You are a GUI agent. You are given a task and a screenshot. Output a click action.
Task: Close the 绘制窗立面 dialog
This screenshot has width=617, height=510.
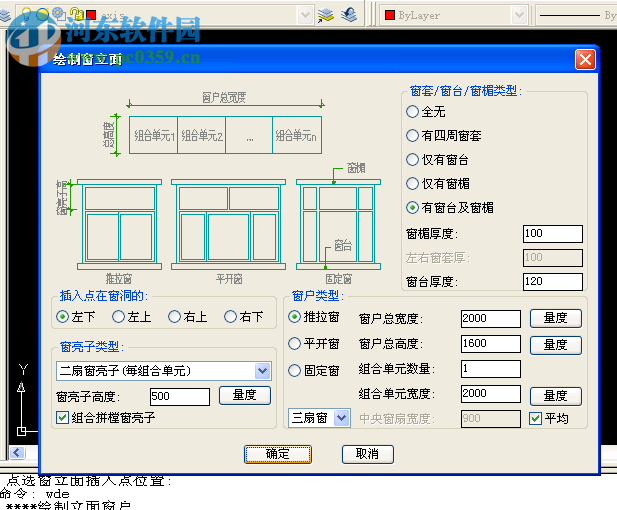pyautogui.click(x=585, y=60)
